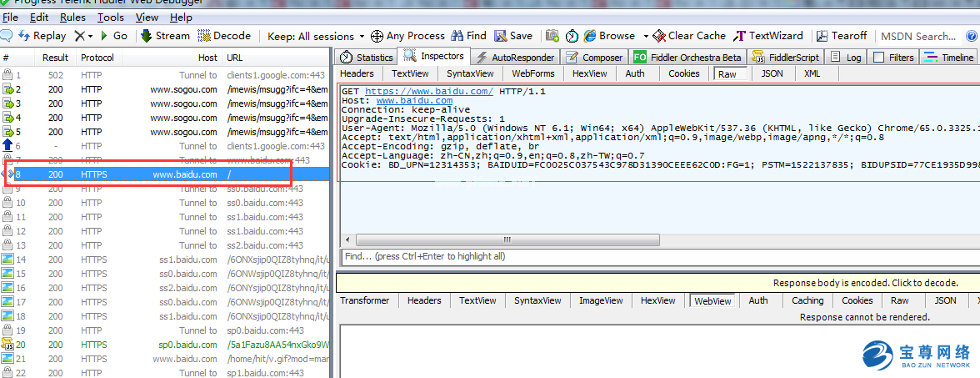
Task: Tick the Filters tab checkbox
Action: [x=878, y=58]
